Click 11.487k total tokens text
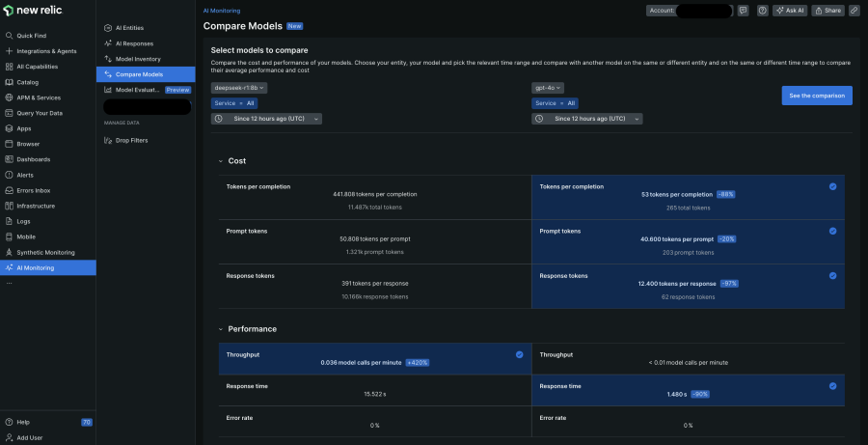 tap(375, 208)
